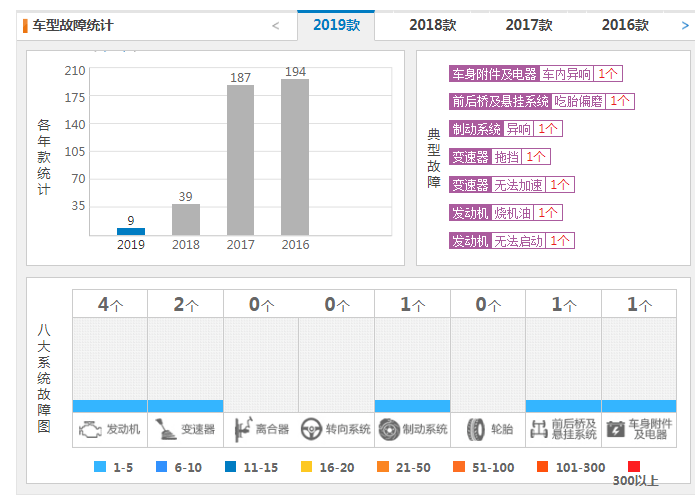Click the red 300以上 legend swatch
This screenshot has width=695, height=500.
click(634, 467)
